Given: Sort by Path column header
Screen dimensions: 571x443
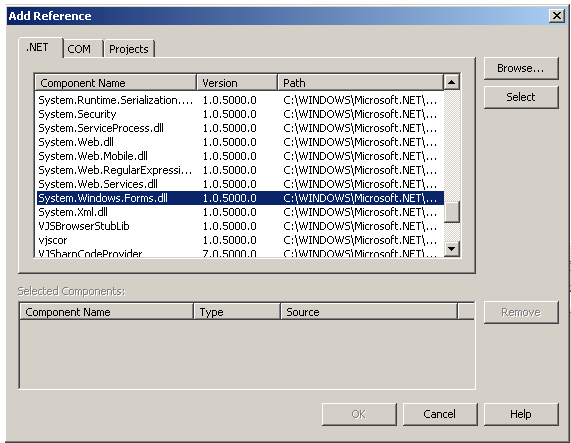Looking at the screenshot, I should (361, 83).
